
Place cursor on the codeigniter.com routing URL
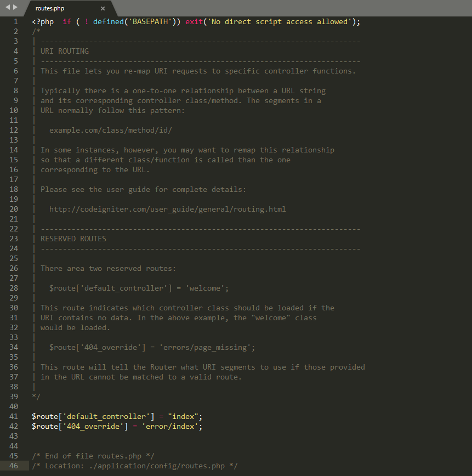coord(167,209)
